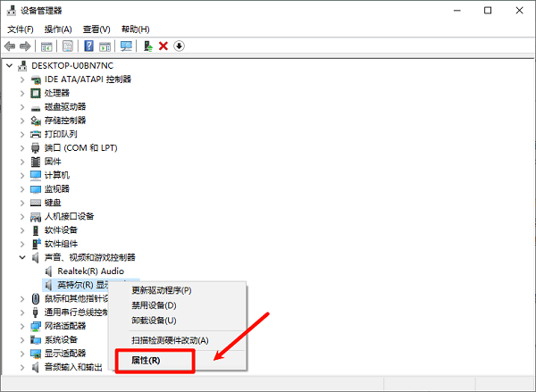Expand the 软件设备 node

[x=22, y=230]
